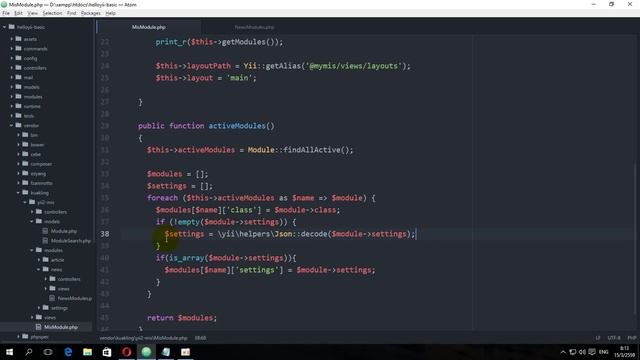Click the bin folder icon
This screenshot has height=360, width=640.
click(25, 135)
